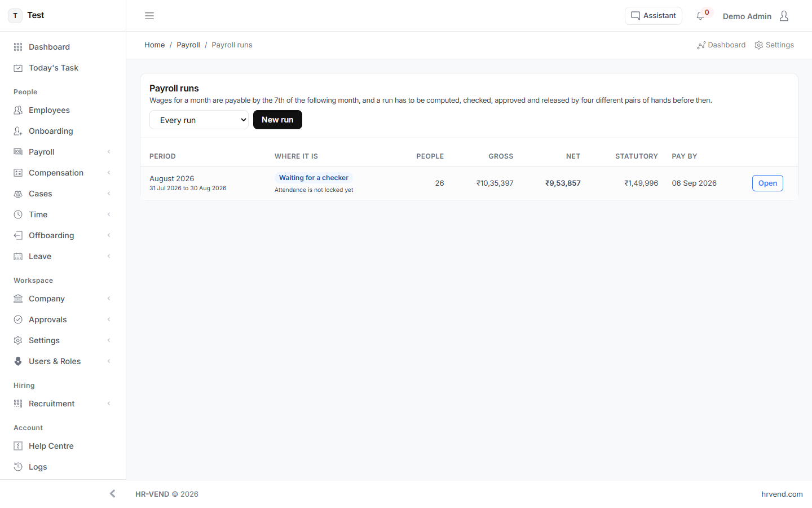Expand the Approvals submenu chevron
Screen dimensions: 812x508
(x=109, y=319)
